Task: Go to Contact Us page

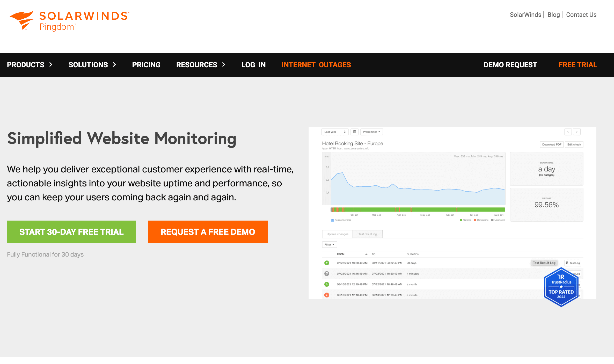Action: [x=581, y=15]
